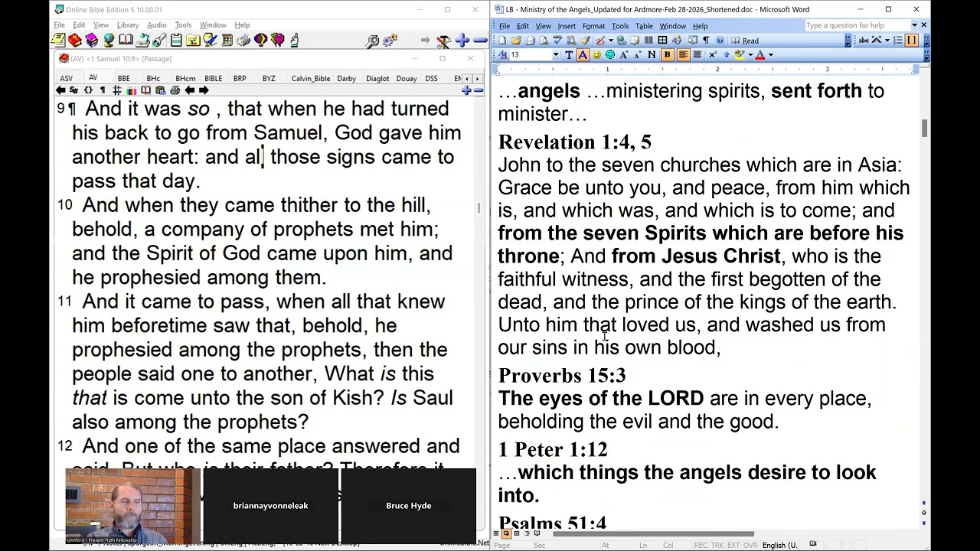980x551 pixels.
Task: Click the pointing hand icon in Online Bible
Action: 294,40
